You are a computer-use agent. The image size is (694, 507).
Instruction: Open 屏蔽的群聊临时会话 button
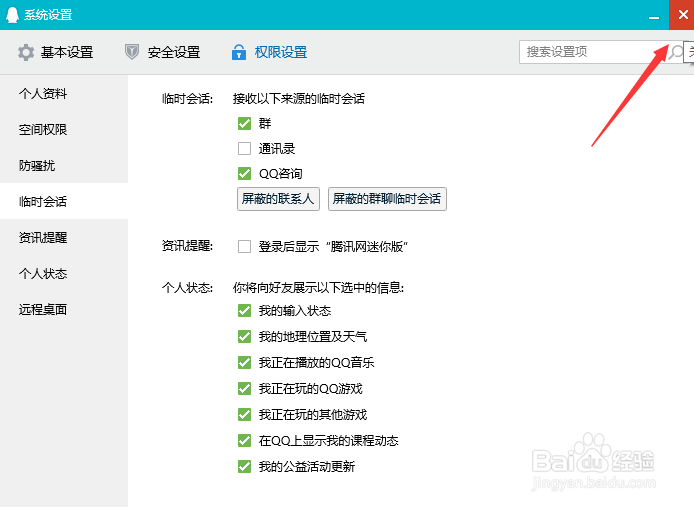387,199
